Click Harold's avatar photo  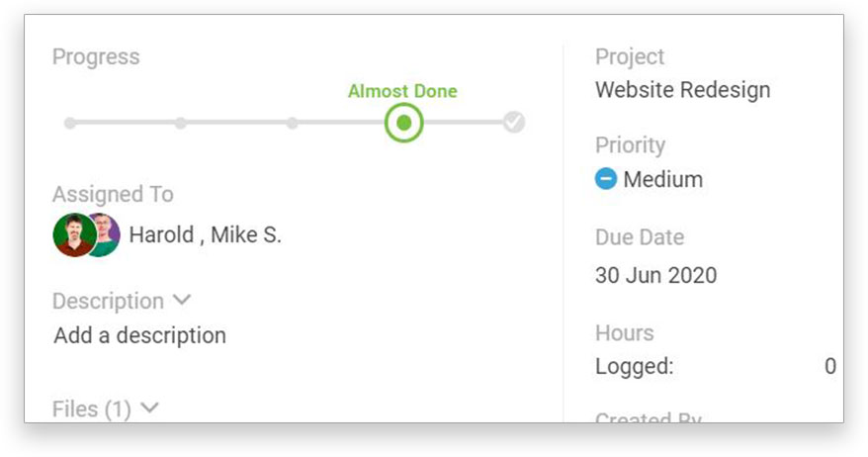pyautogui.click(x=74, y=234)
